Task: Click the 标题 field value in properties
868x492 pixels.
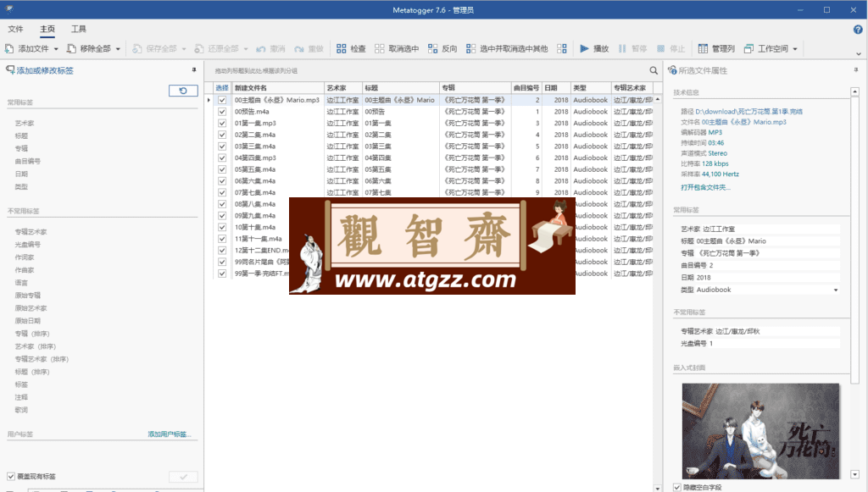Action: (731, 241)
